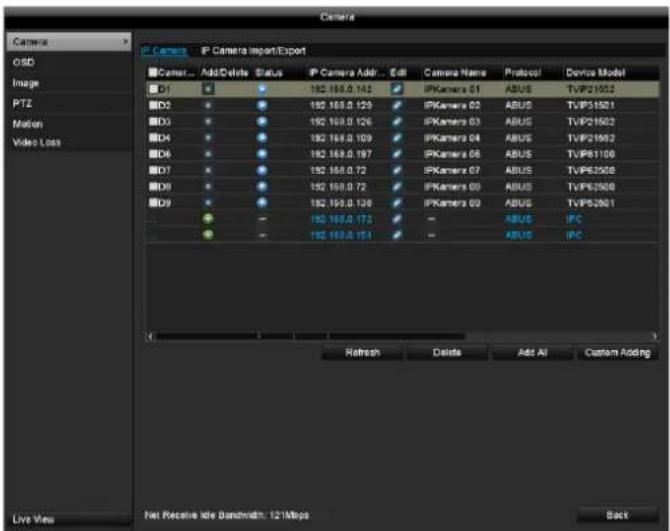The image size is (670, 531).
Task: Add the camera at 192.168.0.172 with green plus
Action: coord(208,219)
